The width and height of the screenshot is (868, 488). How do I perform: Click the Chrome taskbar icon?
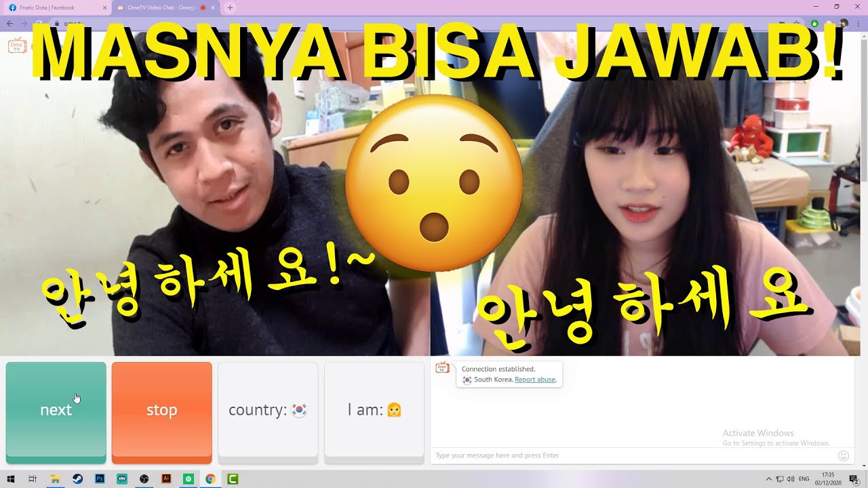[x=210, y=479]
